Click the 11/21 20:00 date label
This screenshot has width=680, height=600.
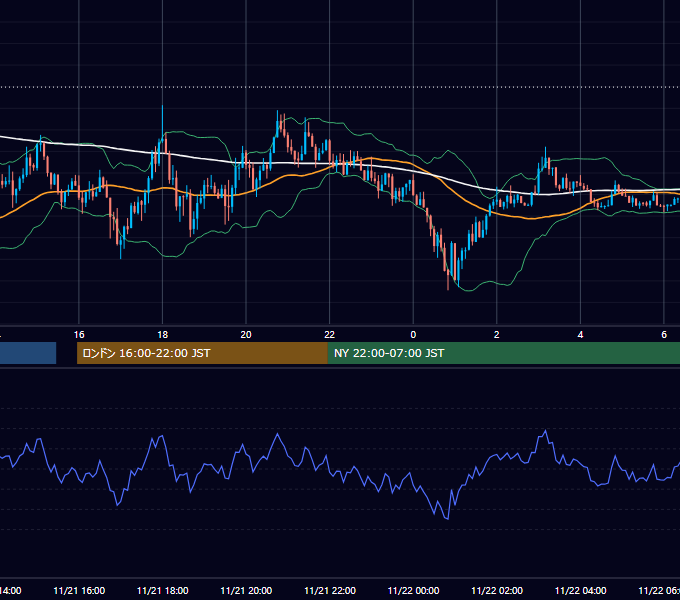click(x=246, y=590)
